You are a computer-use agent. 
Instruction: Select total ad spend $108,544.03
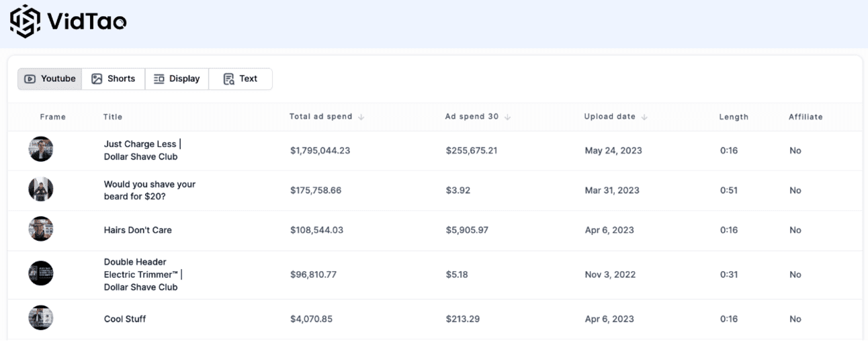click(316, 230)
